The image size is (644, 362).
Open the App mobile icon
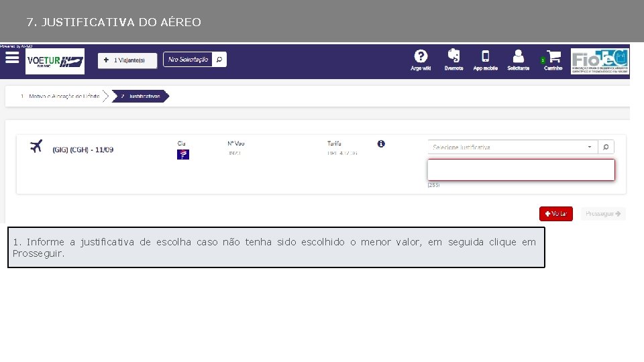pyautogui.click(x=486, y=60)
